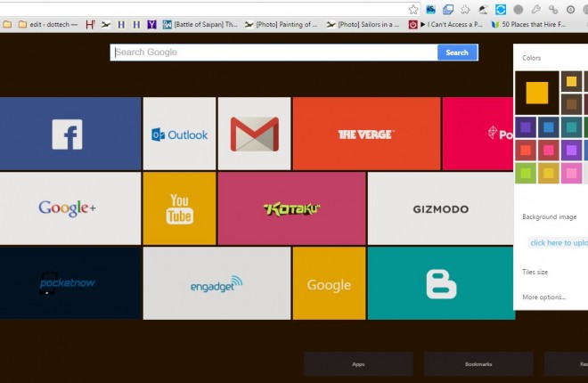Open the Pocketnow tile
Viewport: 588px width, 383px height.
coord(70,283)
